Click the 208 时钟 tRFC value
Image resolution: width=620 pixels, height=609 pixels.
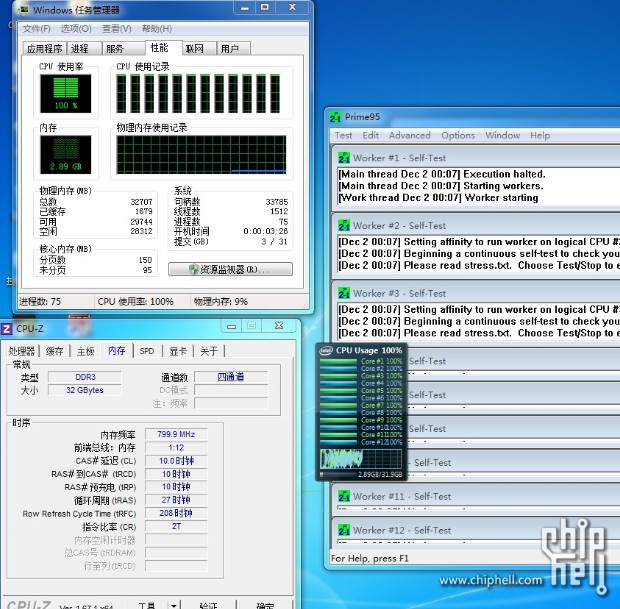[176, 513]
